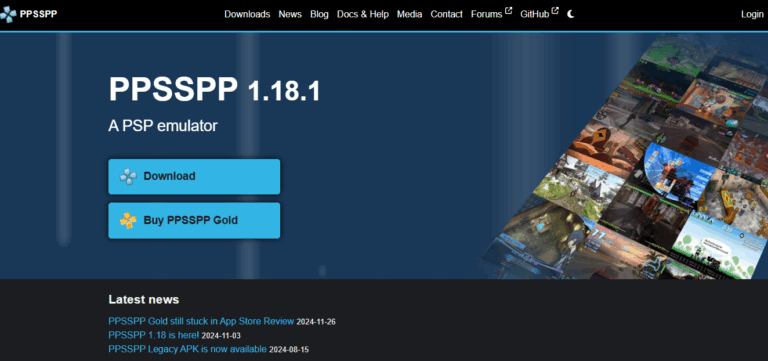Click the date 2024-11-03
768x361 pixels.
221,336
